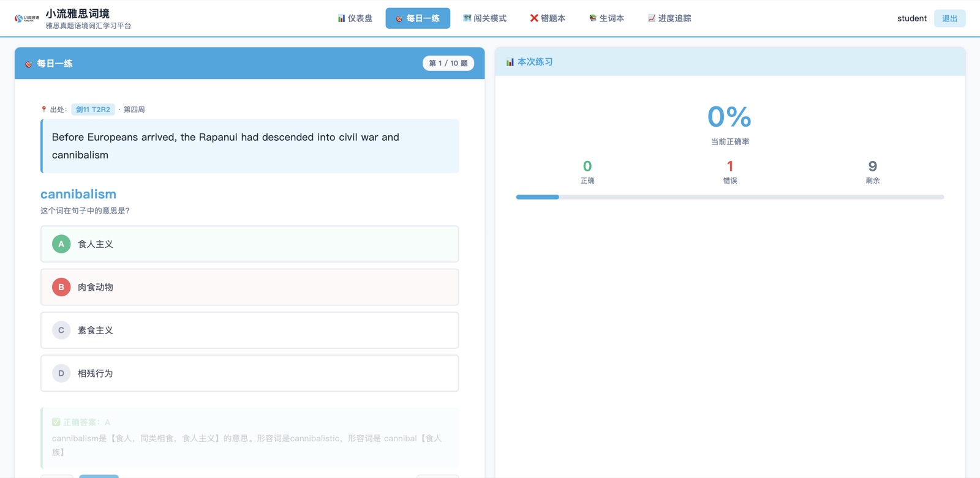Click the word cannibalism heading
Image resolution: width=980 pixels, height=478 pixels.
(78, 194)
